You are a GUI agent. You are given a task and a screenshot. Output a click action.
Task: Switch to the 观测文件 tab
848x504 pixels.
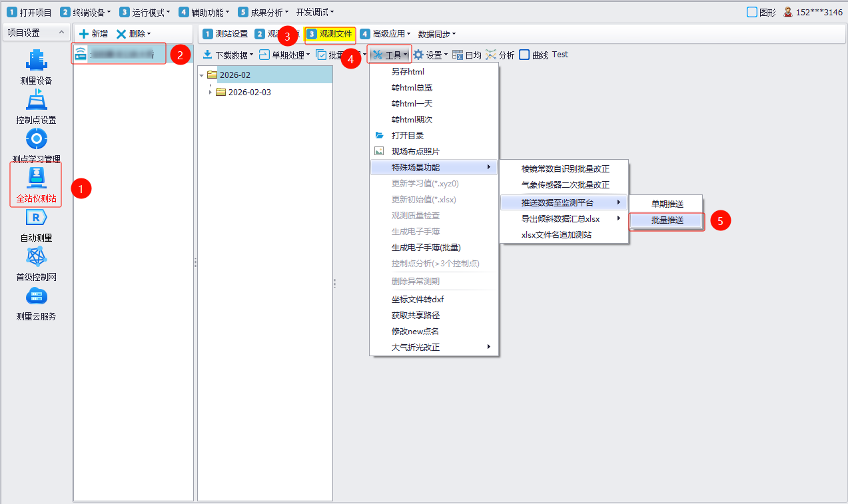point(330,34)
